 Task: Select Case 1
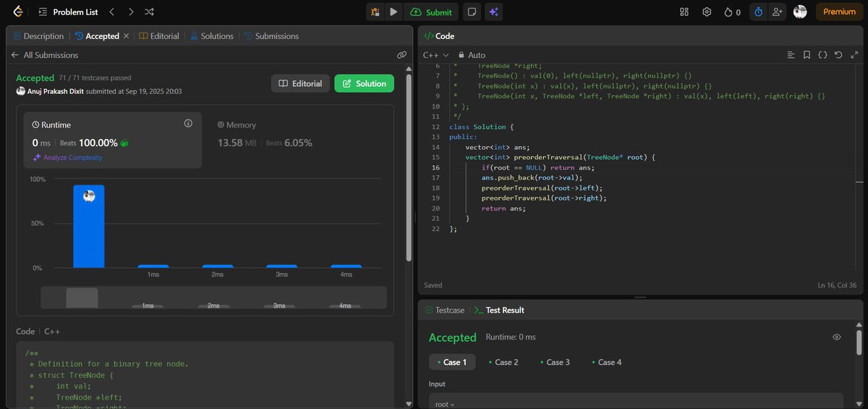pyautogui.click(x=452, y=362)
